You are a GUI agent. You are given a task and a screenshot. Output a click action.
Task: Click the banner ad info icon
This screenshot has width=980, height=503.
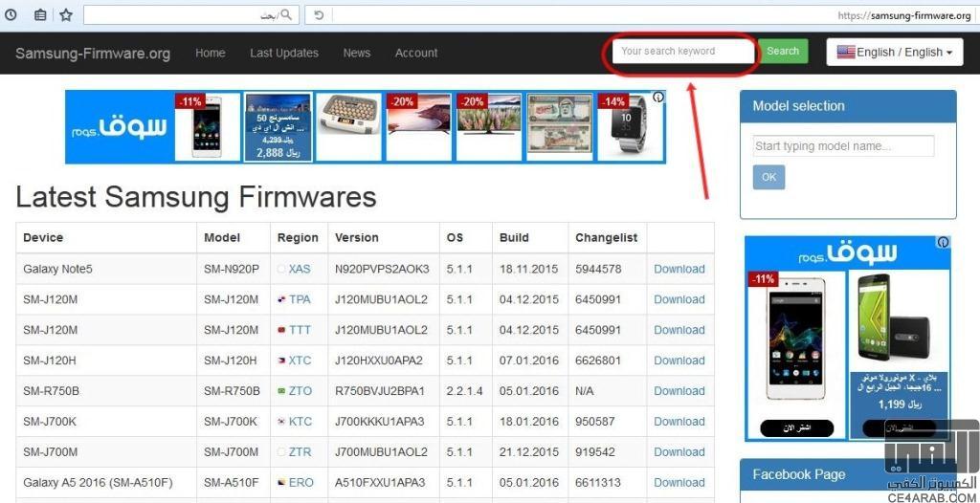pos(658,98)
